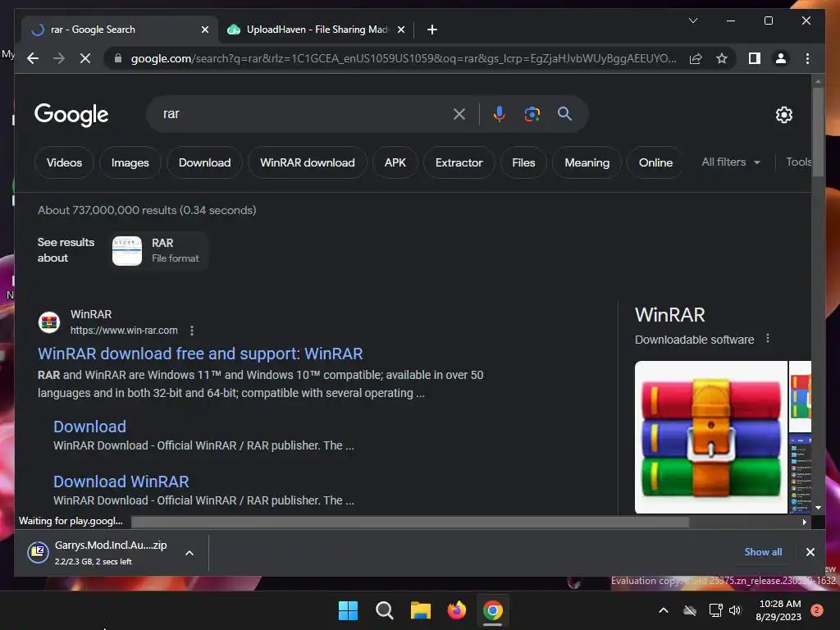Expand the Garrys.Mod zip download options
Screen dimensions: 840x630
pos(189,553)
